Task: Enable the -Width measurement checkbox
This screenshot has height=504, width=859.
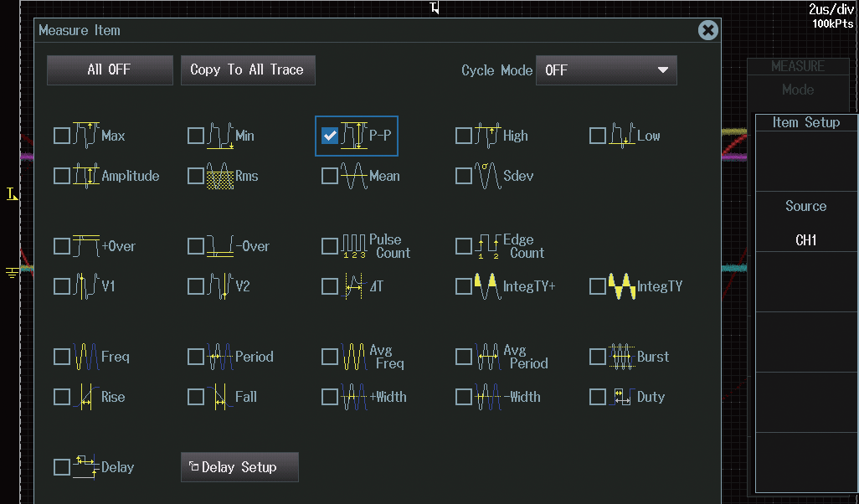Action: [464, 397]
